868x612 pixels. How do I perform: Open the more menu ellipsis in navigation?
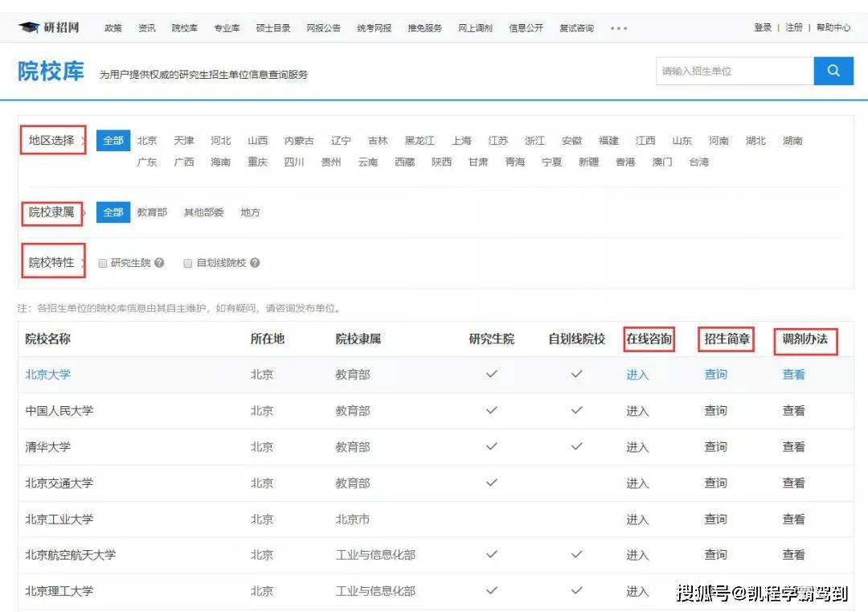point(618,28)
